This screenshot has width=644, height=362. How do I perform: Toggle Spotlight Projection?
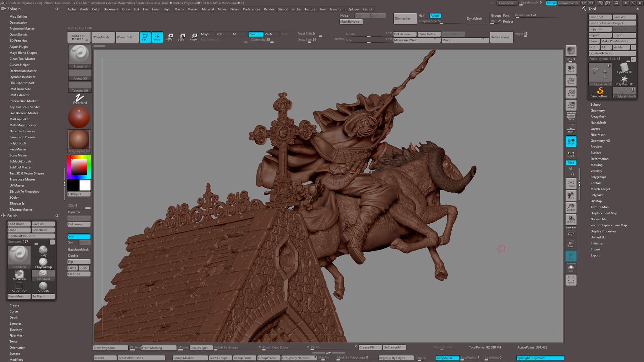(x=540, y=358)
